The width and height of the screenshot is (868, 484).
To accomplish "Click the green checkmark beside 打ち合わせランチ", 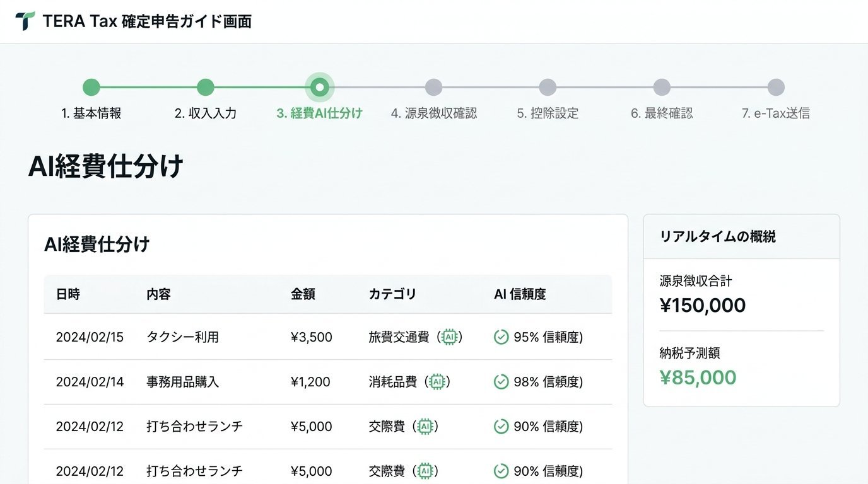I will click(x=500, y=427).
